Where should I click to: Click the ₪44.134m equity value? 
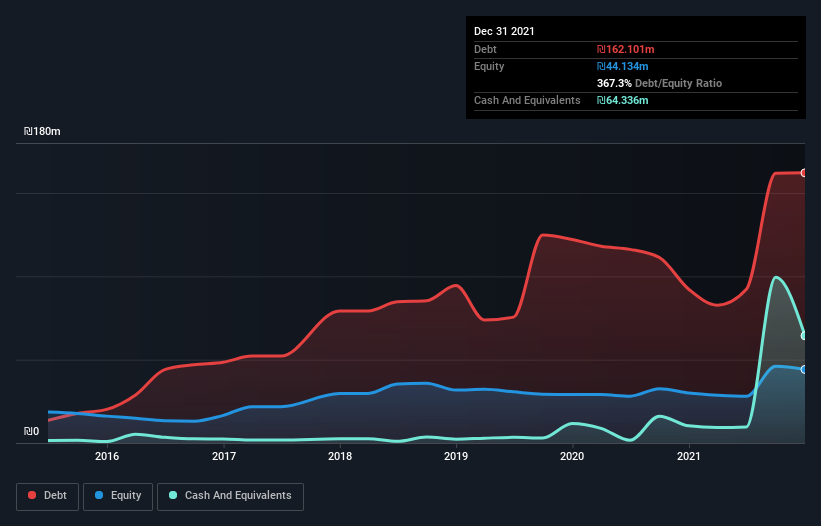(x=623, y=66)
